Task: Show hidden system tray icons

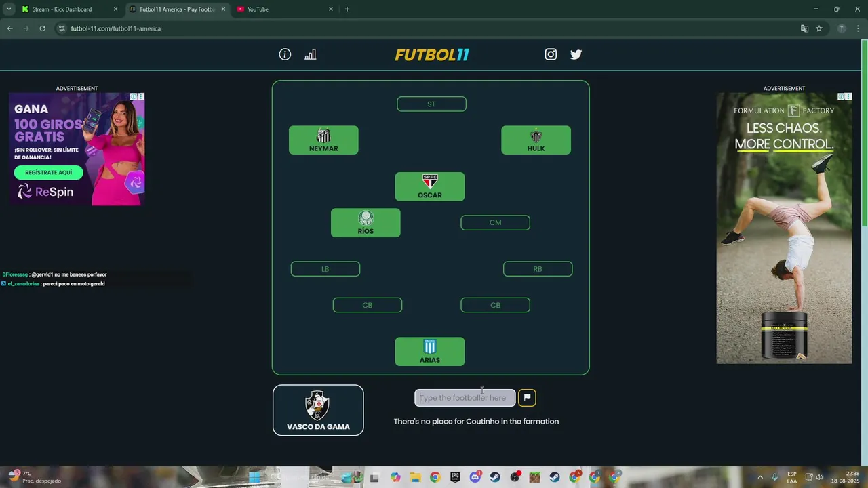Action: [x=759, y=477]
